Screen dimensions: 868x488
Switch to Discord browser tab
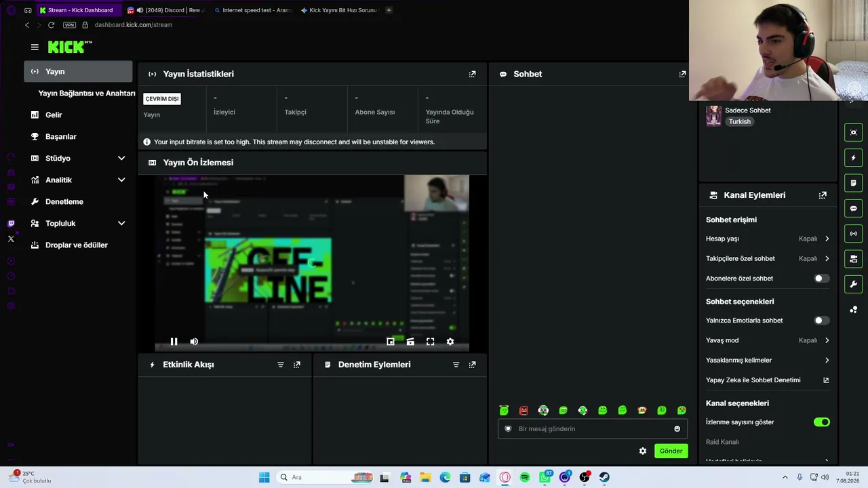point(165,10)
